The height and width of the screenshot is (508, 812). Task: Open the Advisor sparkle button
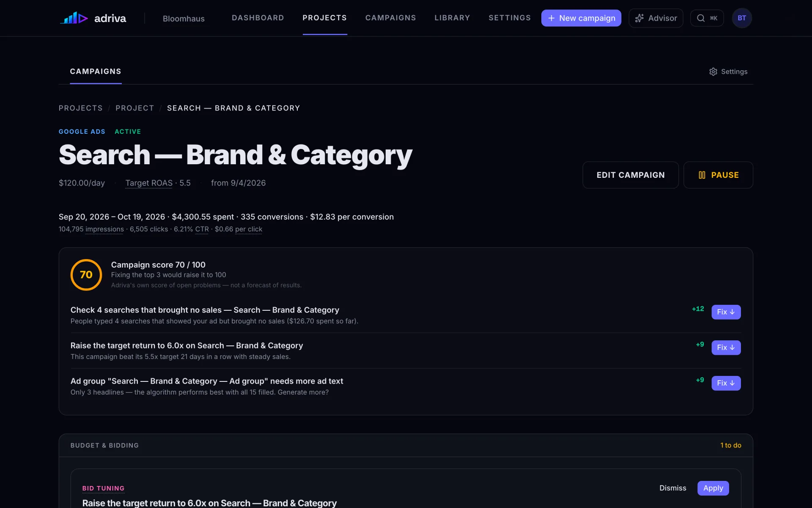656,18
